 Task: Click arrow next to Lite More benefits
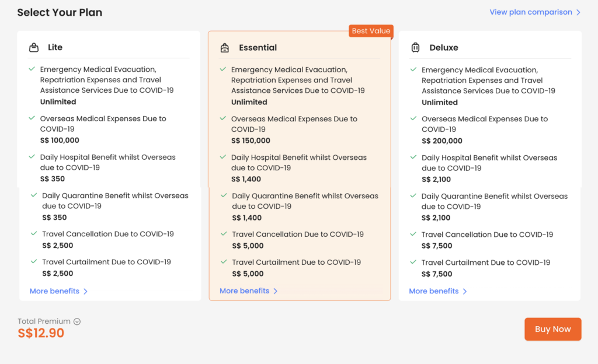pos(85,291)
